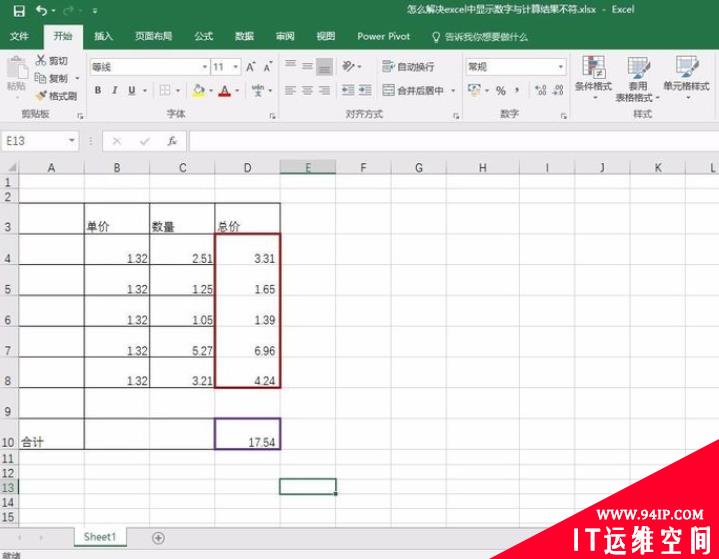
Task: Click the Save icon in quick access toolbar
Action: 19,11
